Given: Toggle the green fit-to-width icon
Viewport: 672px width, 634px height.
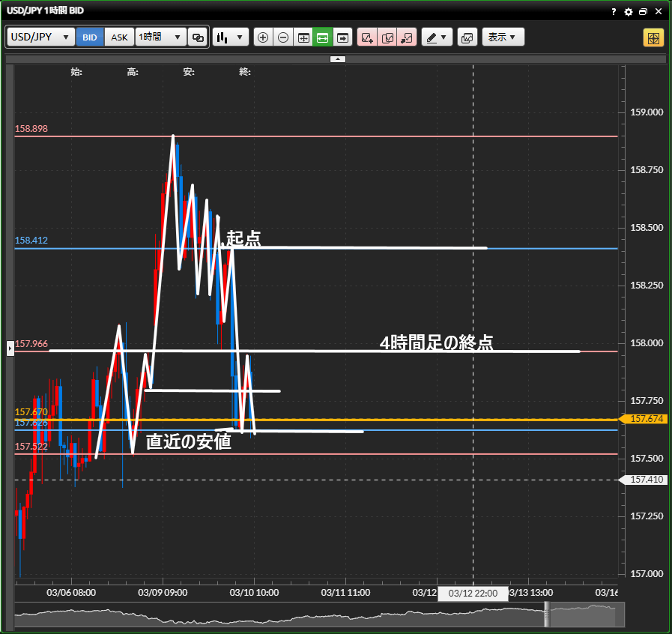Looking at the screenshot, I should coord(323,37).
